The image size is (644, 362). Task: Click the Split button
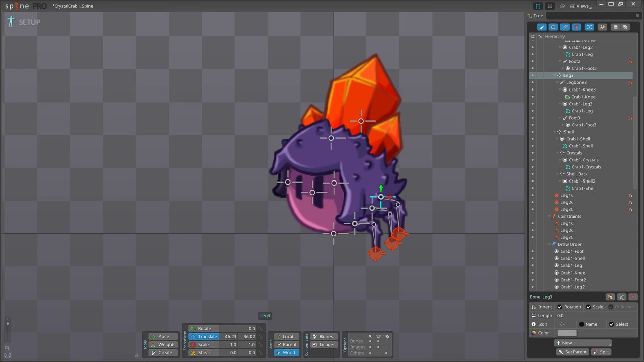(x=601, y=352)
